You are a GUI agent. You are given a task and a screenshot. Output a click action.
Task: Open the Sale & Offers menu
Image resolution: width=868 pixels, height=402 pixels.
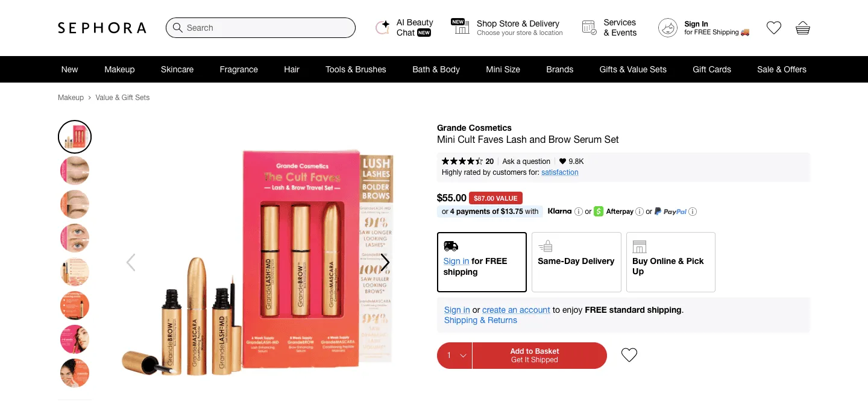pos(782,69)
